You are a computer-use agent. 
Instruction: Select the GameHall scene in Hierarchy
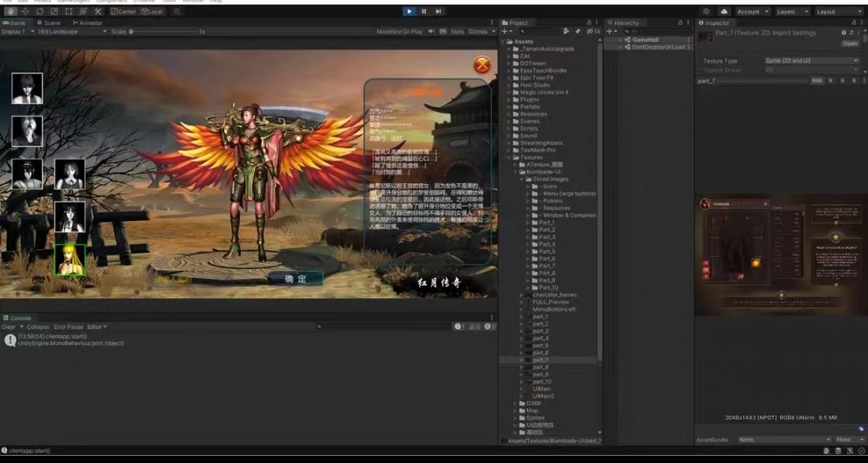coord(645,39)
